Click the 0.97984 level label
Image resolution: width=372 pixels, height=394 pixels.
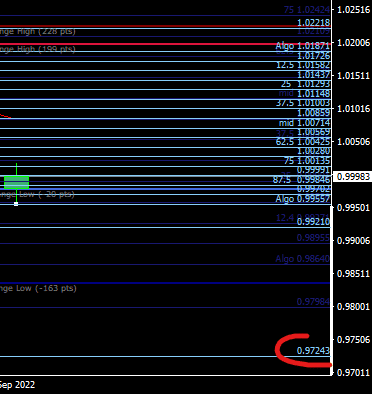313,302
